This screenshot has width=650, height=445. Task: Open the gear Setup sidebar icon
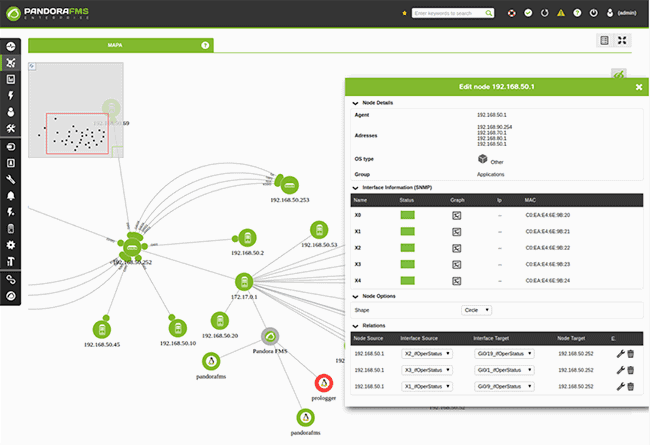pyautogui.click(x=11, y=245)
